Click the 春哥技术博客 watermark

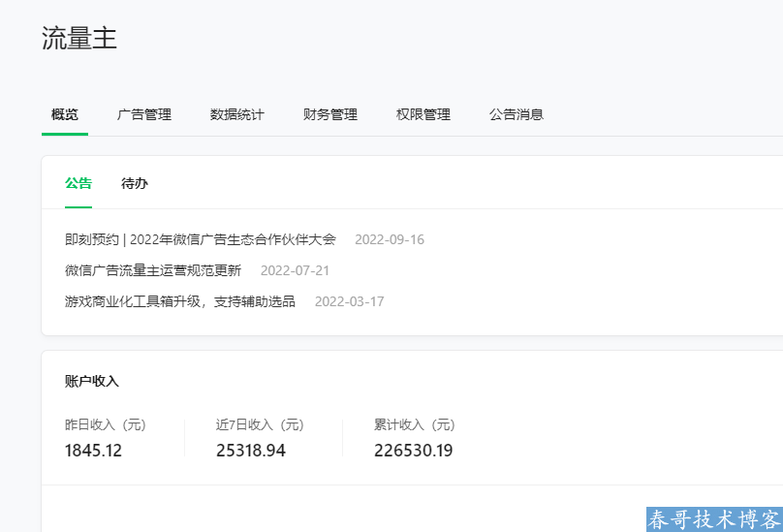pyautogui.click(x=714, y=518)
